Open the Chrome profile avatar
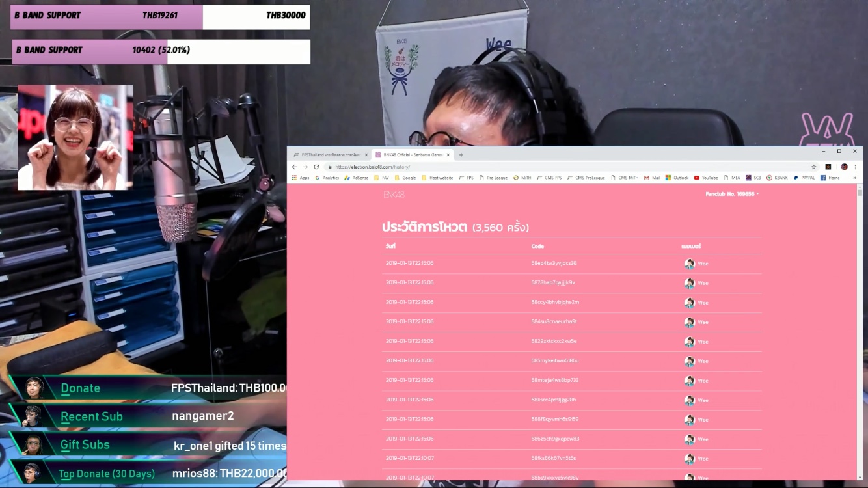 point(844,167)
